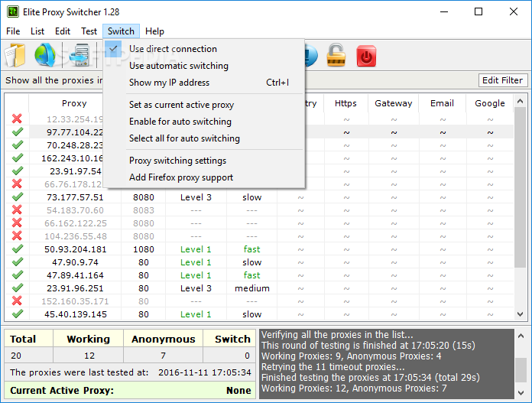Choose Set as current active proxy
The height and width of the screenshot is (403, 532).
(204, 105)
